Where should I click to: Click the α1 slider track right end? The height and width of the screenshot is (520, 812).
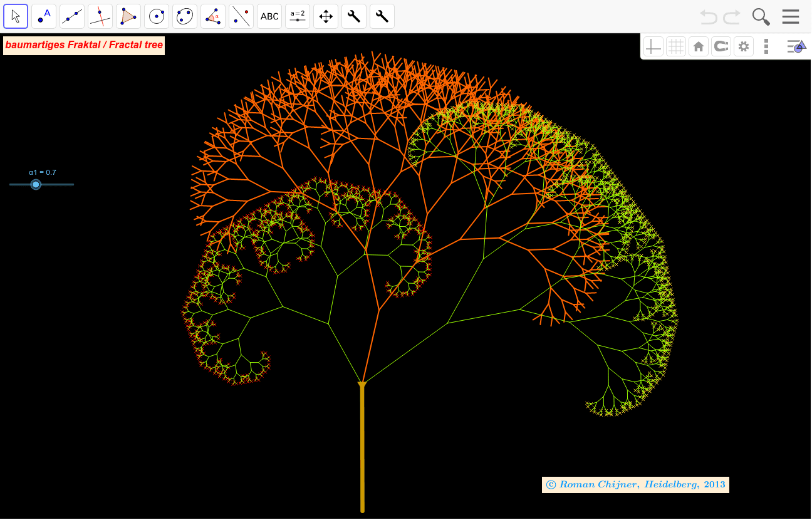pos(72,184)
